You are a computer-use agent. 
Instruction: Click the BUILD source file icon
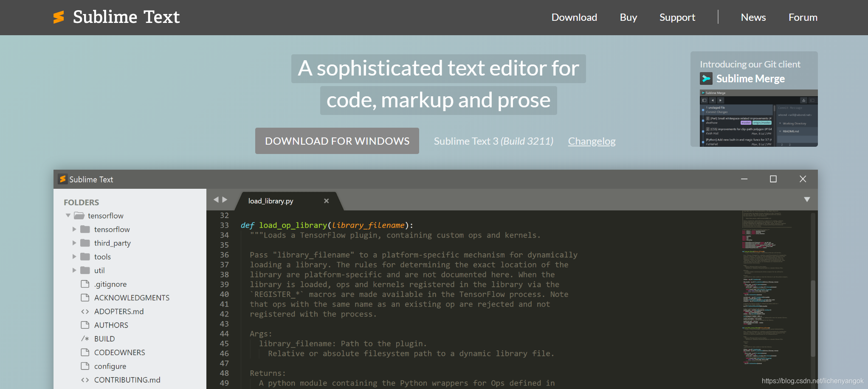[85, 339]
